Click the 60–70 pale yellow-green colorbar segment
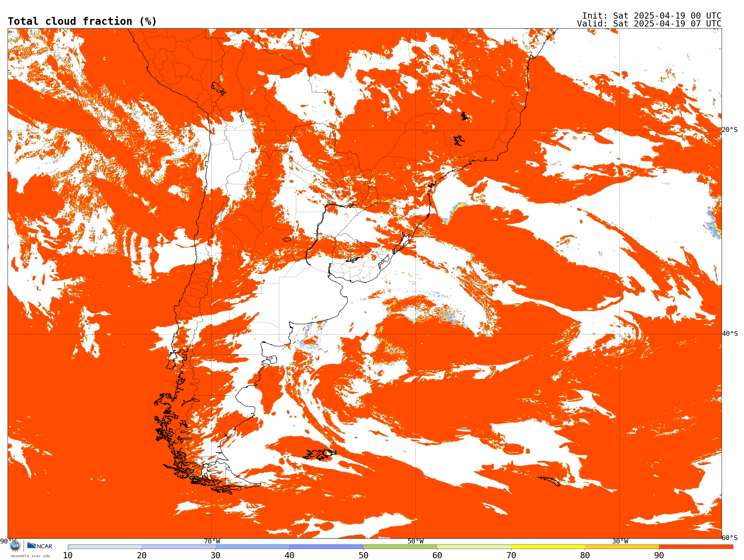The height and width of the screenshot is (560, 744). [x=474, y=547]
